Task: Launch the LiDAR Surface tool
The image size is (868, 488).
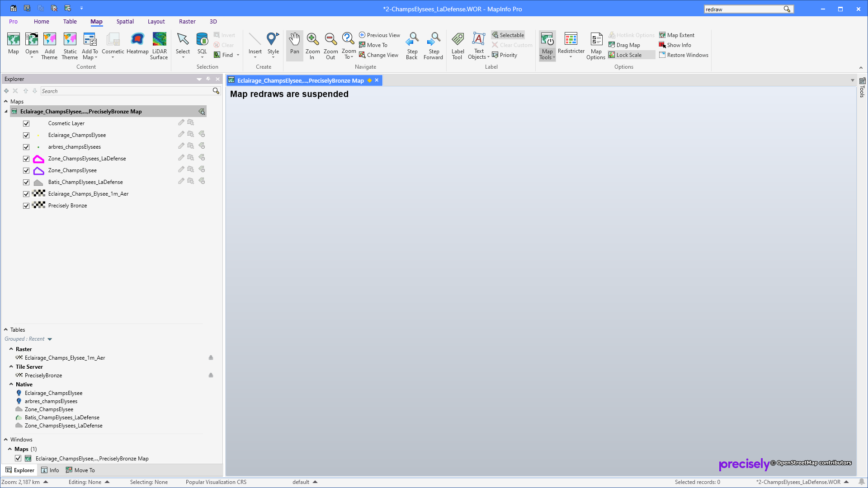Action: coord(159,46)
